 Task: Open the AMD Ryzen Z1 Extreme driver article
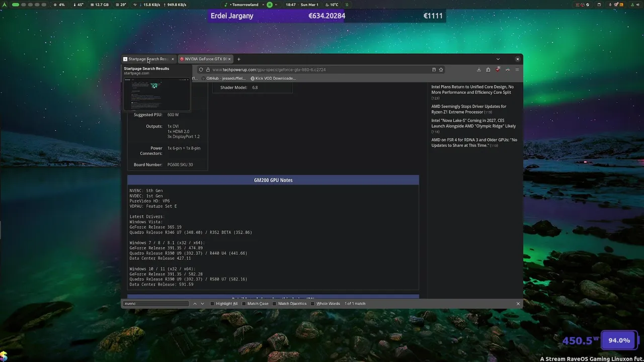point(469,109)
